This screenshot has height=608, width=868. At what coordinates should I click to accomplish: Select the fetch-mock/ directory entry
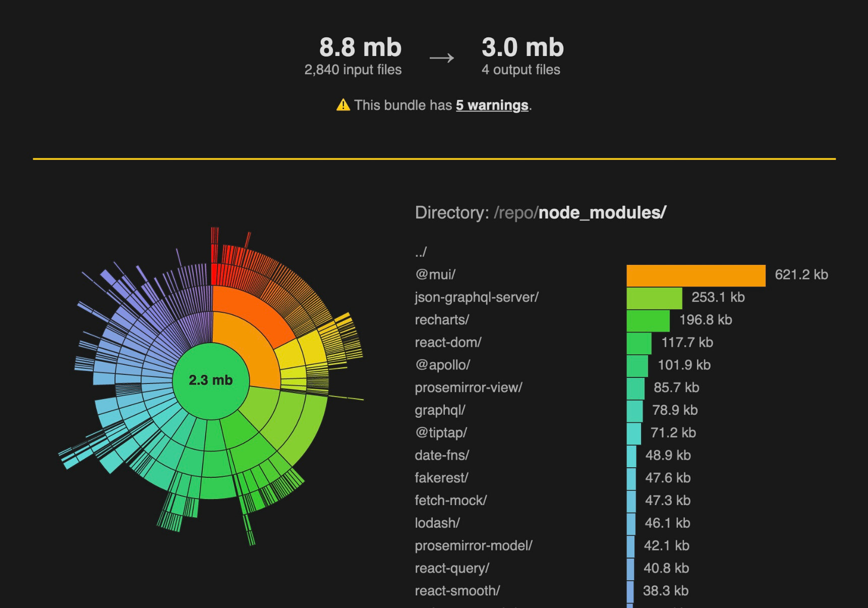[x=450, y=501]
